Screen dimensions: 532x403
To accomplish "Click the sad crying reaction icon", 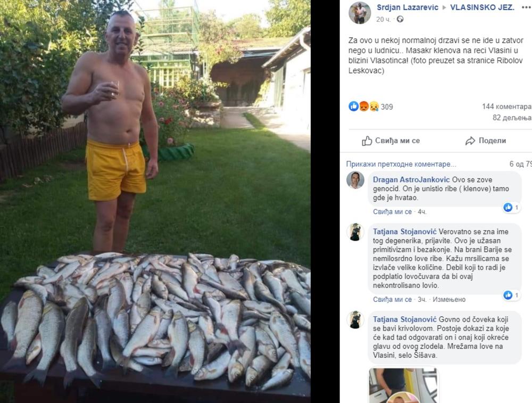I will pyautogui.click(x=374, y=106).
